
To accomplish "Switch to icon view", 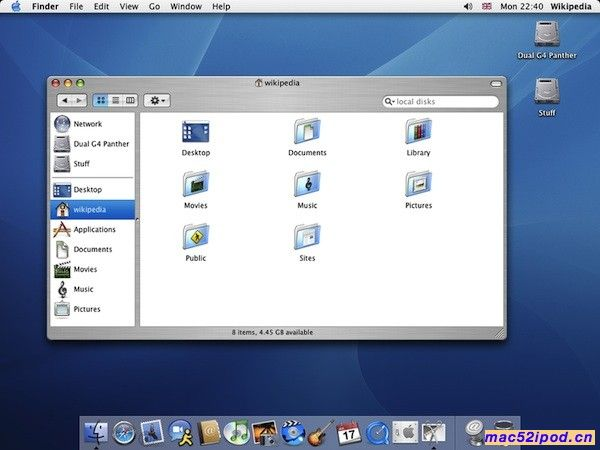I will click(101, 101).
